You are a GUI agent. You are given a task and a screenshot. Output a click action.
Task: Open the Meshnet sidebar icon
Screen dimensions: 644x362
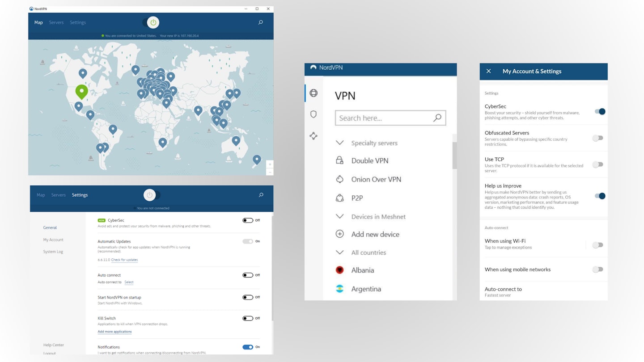pyautogui.click(x=314, y=136)
